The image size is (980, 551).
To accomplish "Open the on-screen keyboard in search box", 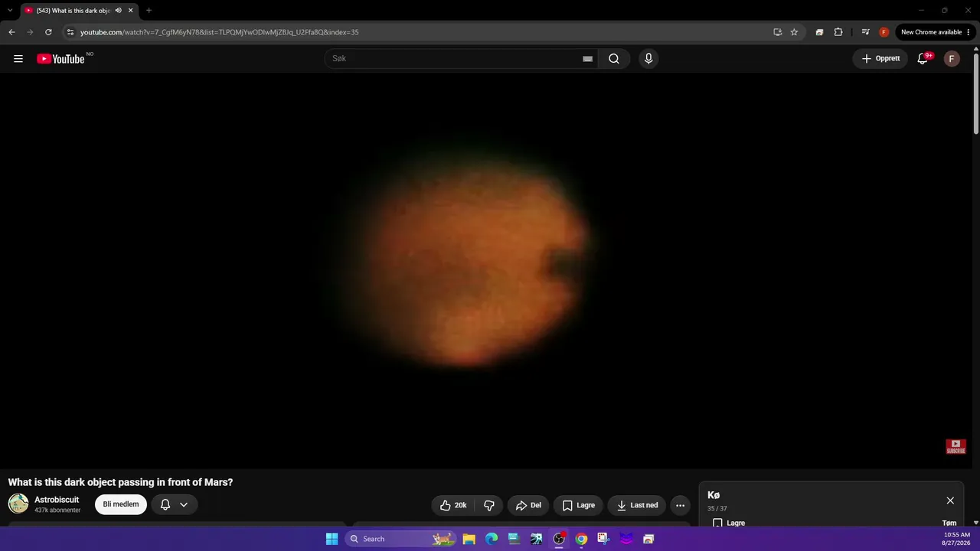I will pyautogui.click(x=587, y=59).
